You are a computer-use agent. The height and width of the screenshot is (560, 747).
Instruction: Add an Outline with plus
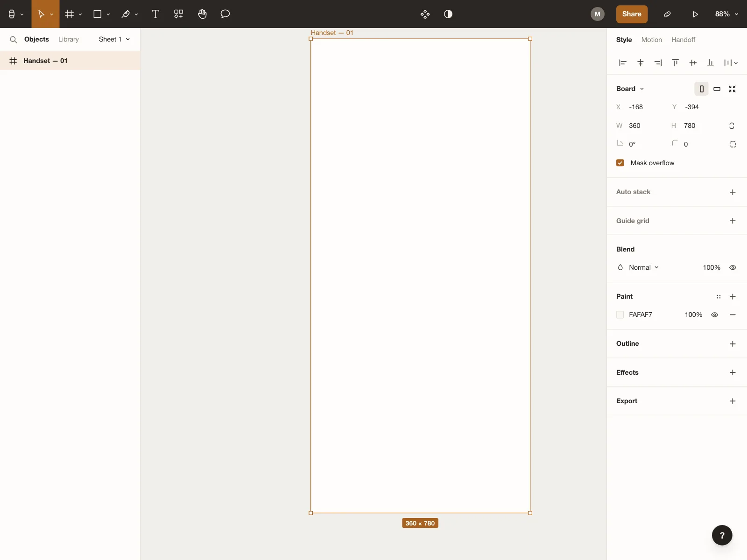(x=733, y=344)
